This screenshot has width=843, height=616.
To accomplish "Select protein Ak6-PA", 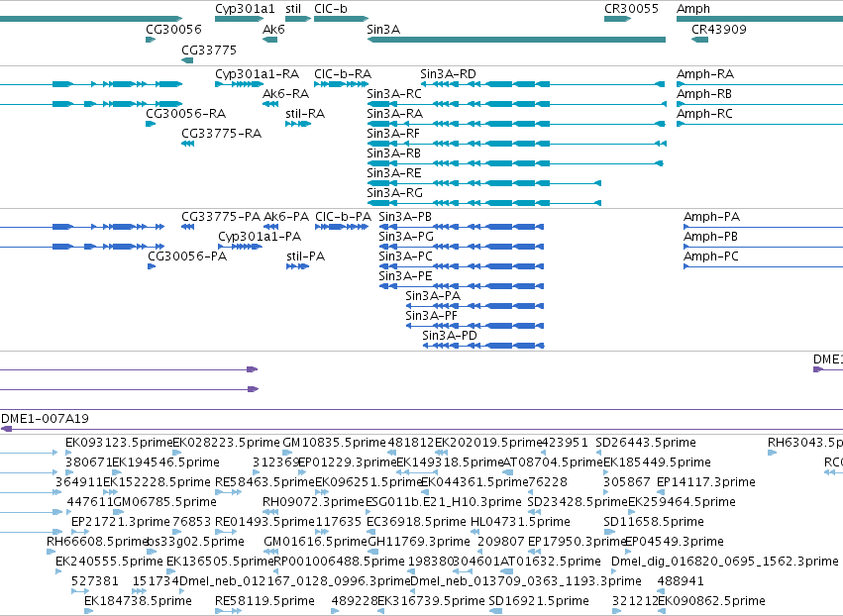I will point(270,227).
